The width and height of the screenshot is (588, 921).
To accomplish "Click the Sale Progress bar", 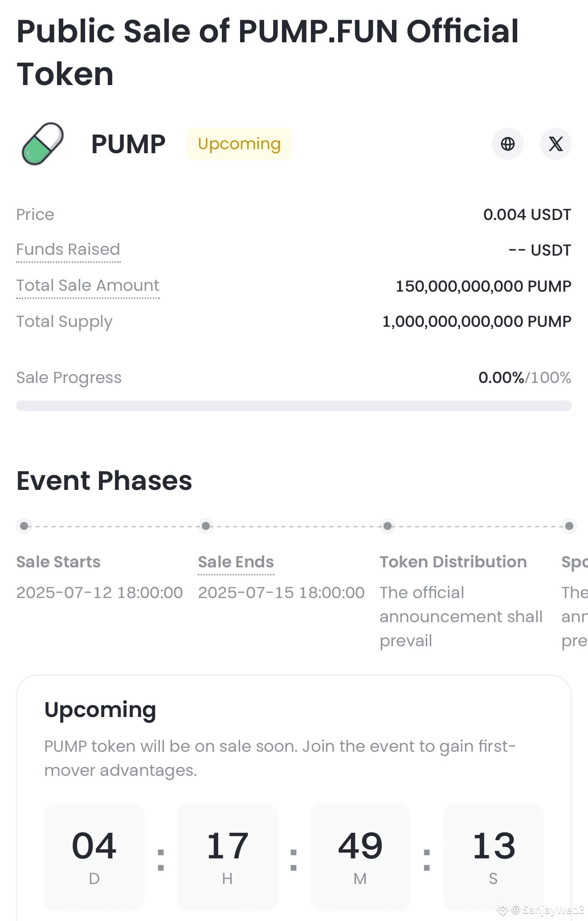I will [x=294, y=406].
